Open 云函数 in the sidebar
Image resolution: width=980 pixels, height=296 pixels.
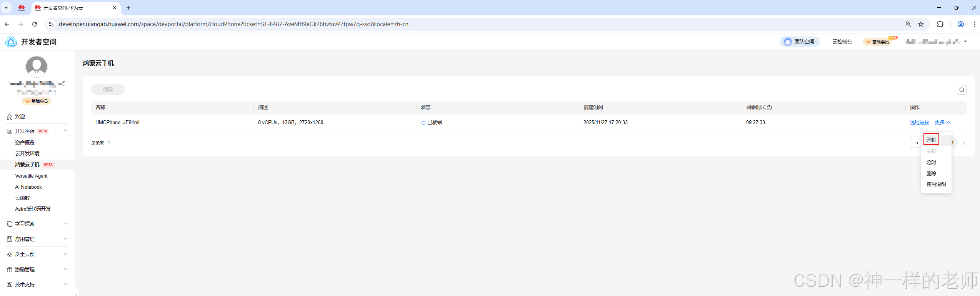point(22,198)
